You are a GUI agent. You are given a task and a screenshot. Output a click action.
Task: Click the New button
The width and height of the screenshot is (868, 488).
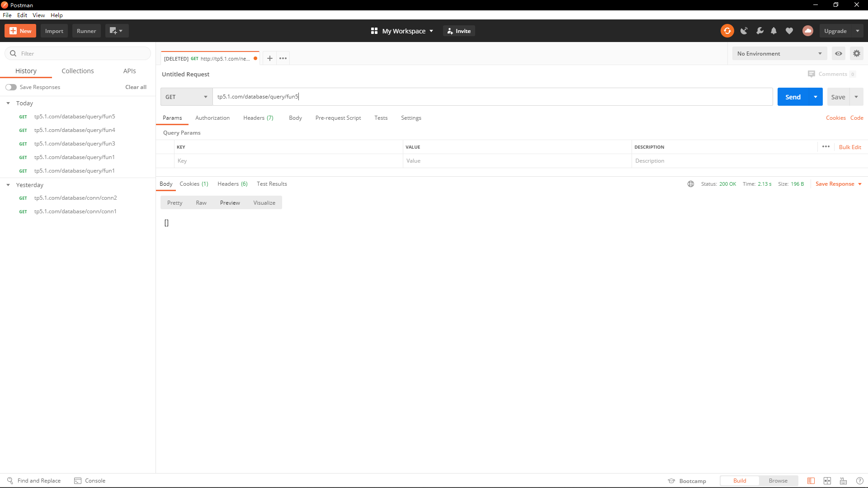click(20, 31)
